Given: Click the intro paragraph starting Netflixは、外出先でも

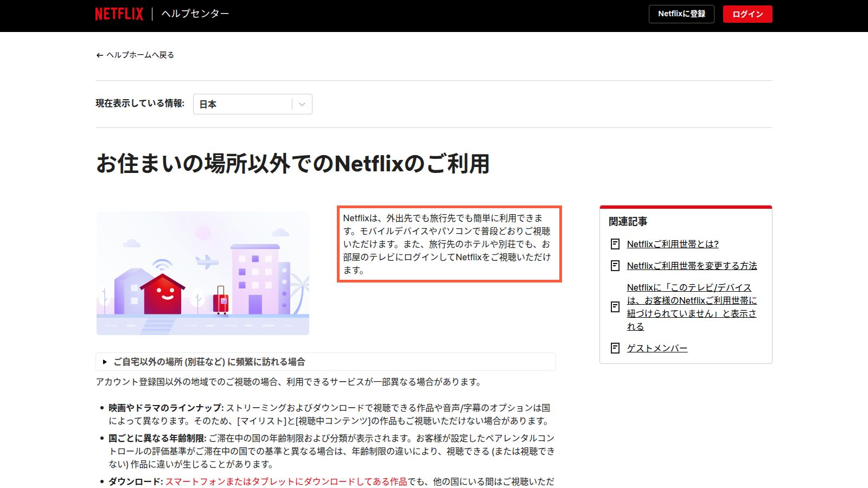Looking at the screenshot, I should pyautogui.click(x=447, y=244).
